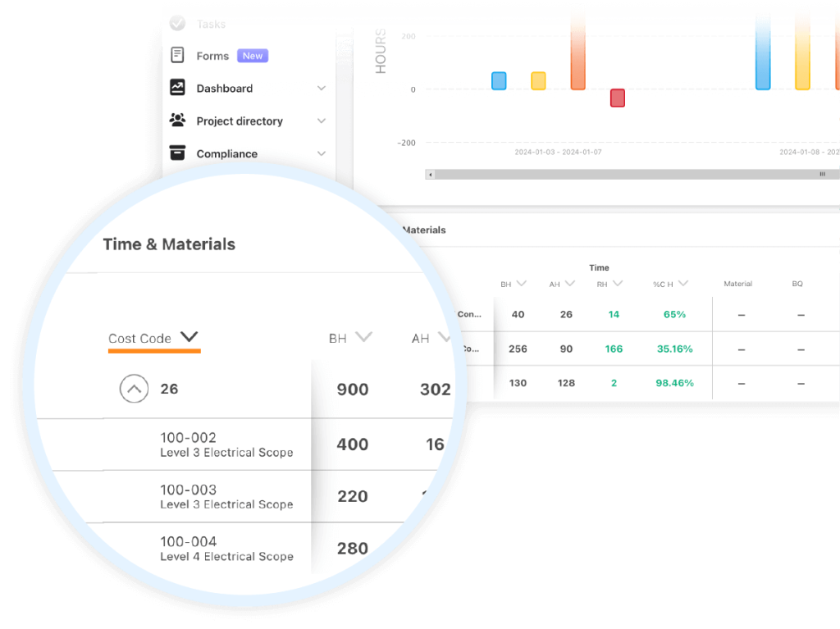Image resolution: width=840 pixels, height=629 pixels.
Task: Click the AH value 128
Action: 566,383
